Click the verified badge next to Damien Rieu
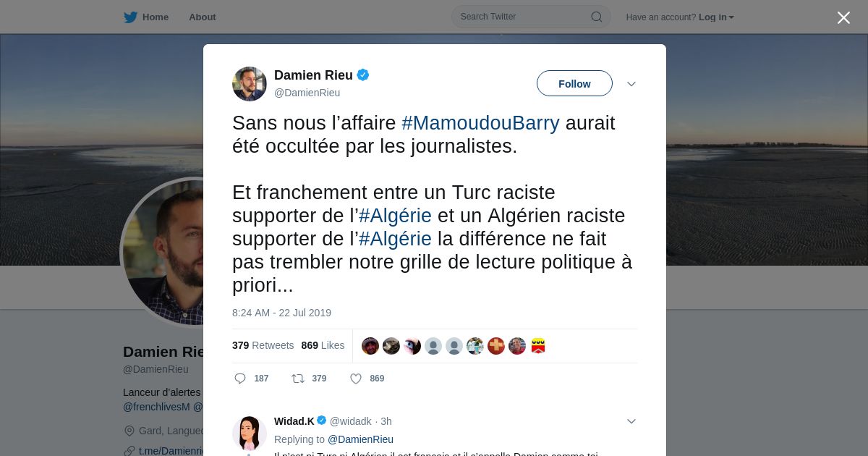 [363, 75]
